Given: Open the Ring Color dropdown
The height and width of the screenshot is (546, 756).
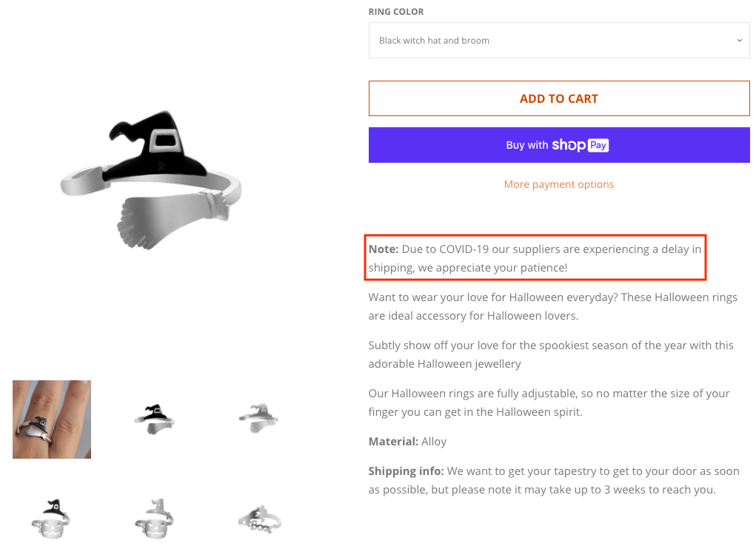Looking at the screenshot, I should tap(559, 41).
